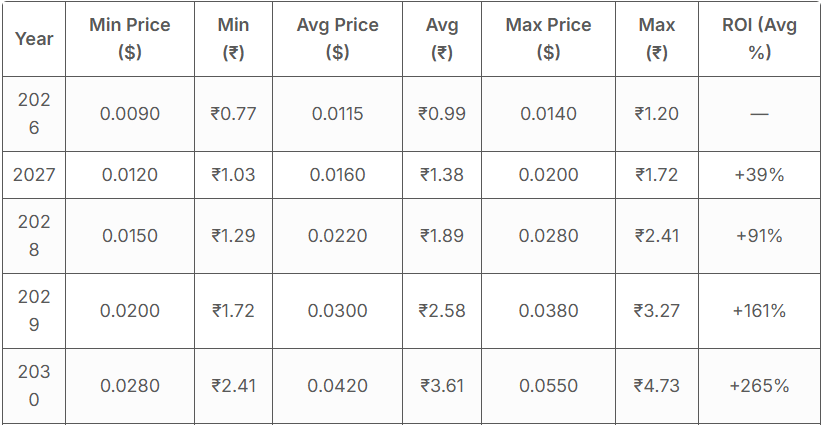The image size is (822, 425).
Task: Click the ROI (Avg %) header
Action: click(759, 39)
